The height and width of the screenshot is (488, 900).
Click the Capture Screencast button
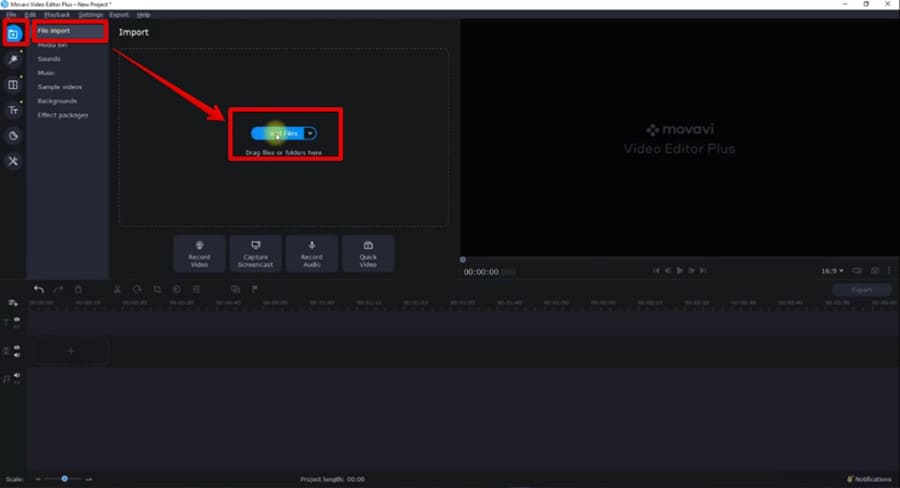[255, 253]
